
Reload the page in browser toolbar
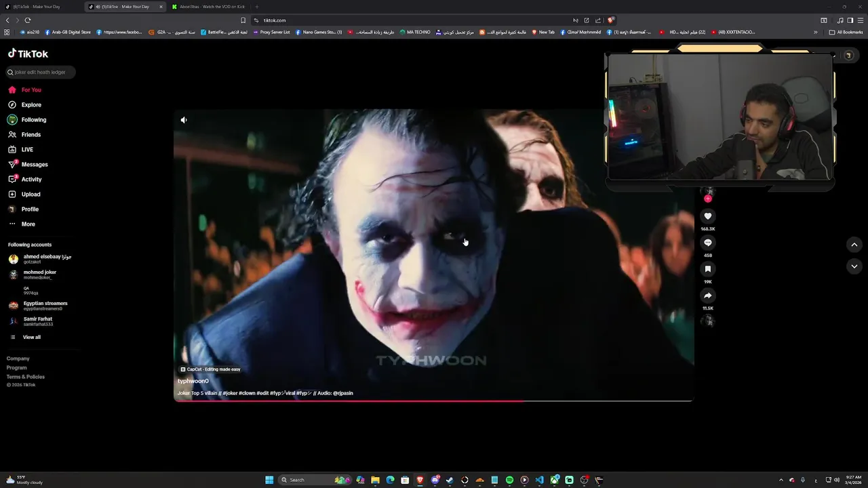(28, 20)
